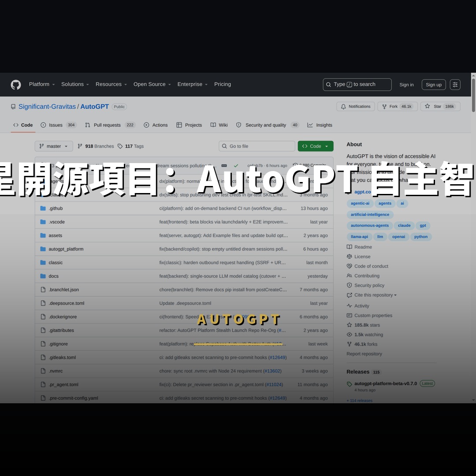This screenshot has height=476, width=476.
Task: Expand the Enterprise menu
Action: click(193, 84)
